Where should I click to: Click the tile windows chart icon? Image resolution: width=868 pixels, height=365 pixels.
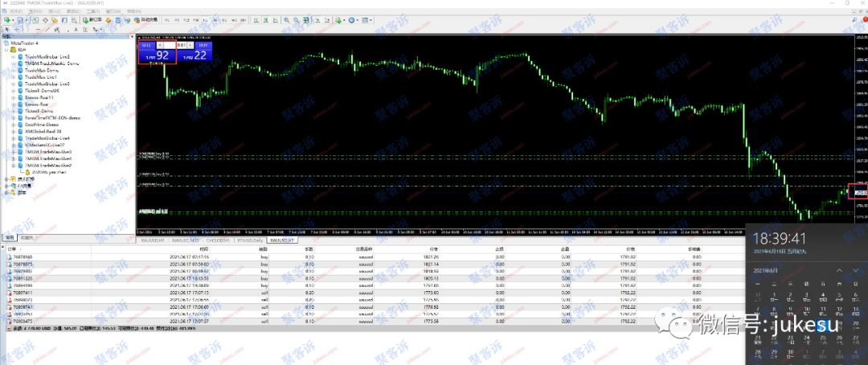point(306,20)
